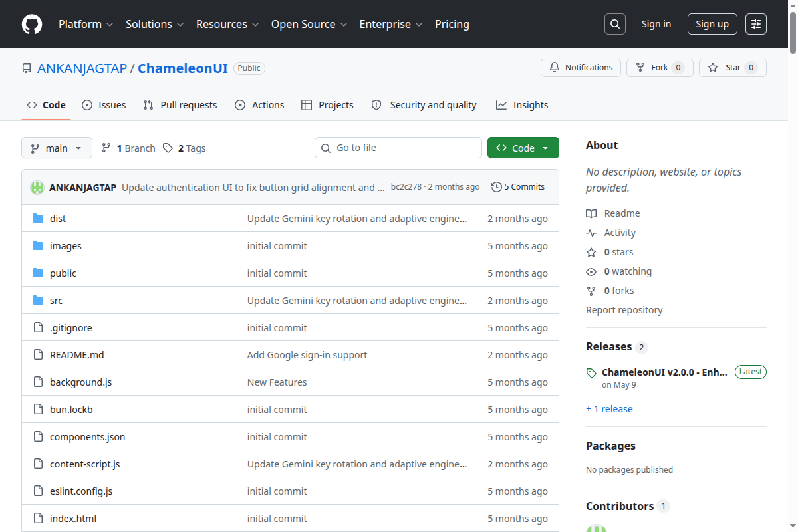The width and height of the screenshot is (798, 532).
Task: Expand the Enterprise menu
Action: coord(391,24)
